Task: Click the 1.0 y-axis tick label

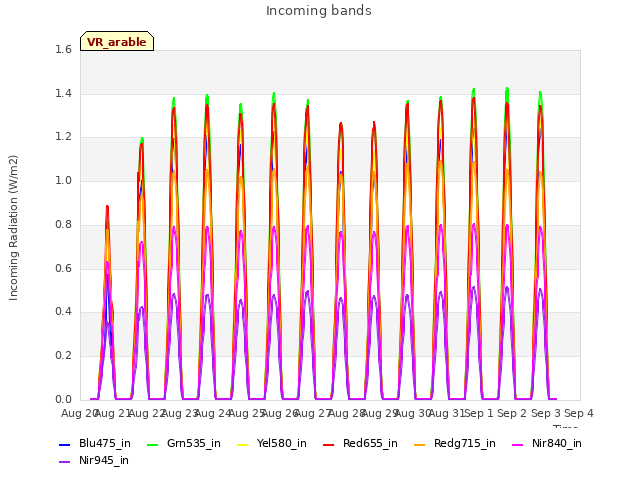Action: 63,180
